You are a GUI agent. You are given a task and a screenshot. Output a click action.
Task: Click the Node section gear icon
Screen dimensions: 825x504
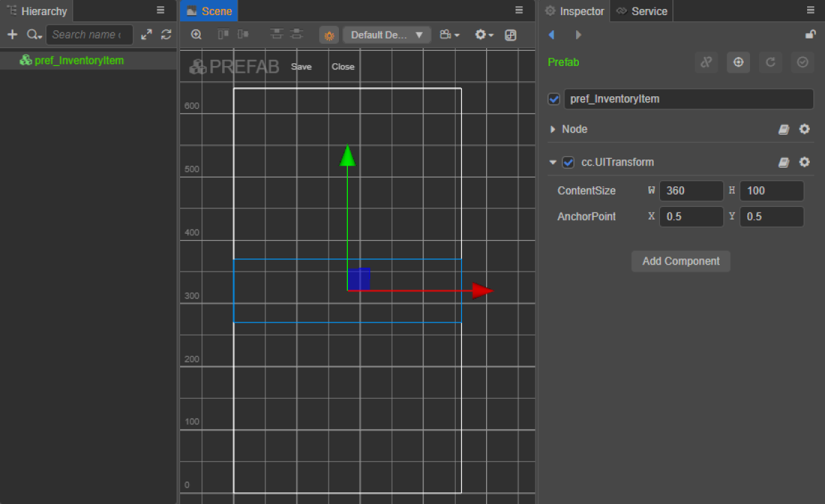[804, 129]
